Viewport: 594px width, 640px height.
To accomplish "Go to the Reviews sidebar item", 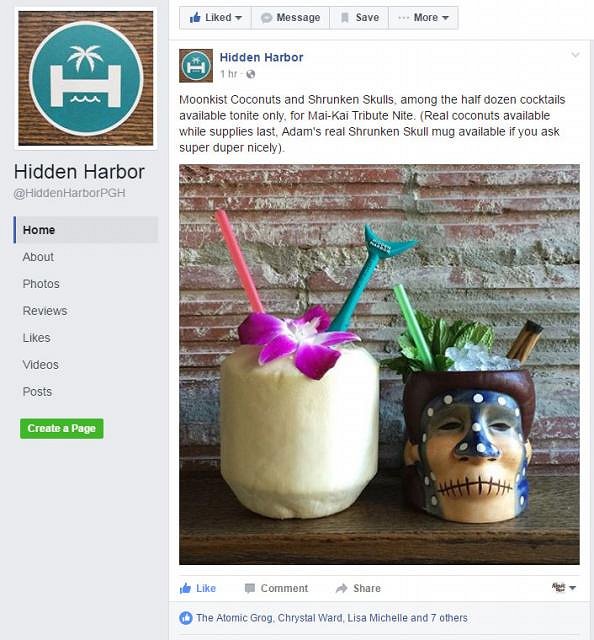I will [45, 311].
